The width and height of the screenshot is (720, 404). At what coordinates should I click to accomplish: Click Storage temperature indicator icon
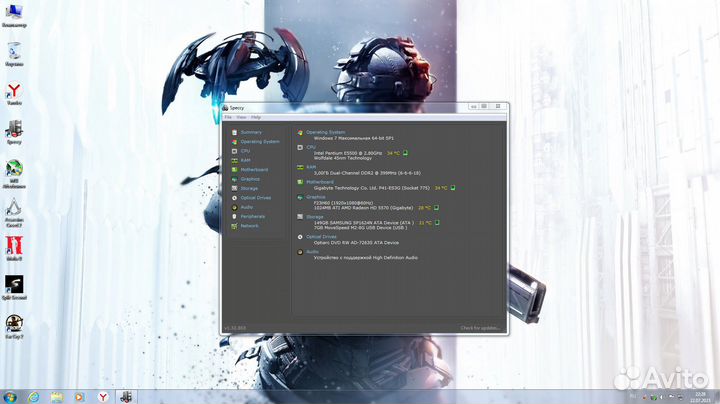[437, 223]
